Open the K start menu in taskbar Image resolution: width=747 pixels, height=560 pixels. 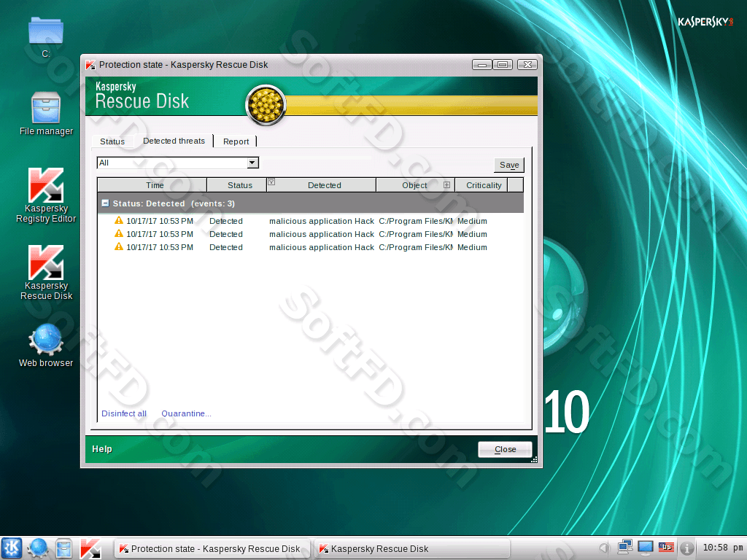[x=12, y=548]
